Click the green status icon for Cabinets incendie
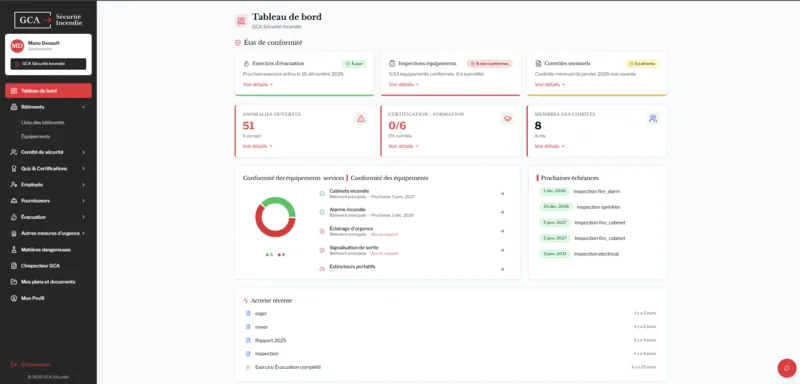 (322, 194)
